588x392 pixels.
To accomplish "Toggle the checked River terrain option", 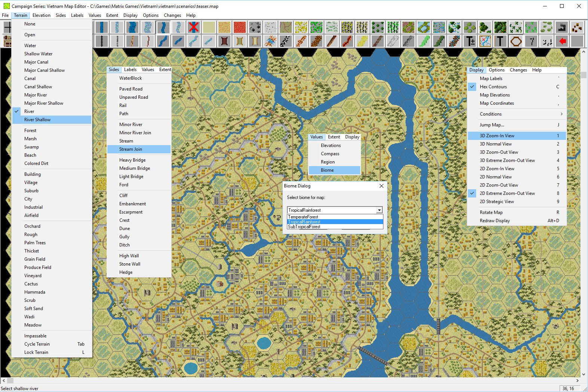I will pos(29,111).
